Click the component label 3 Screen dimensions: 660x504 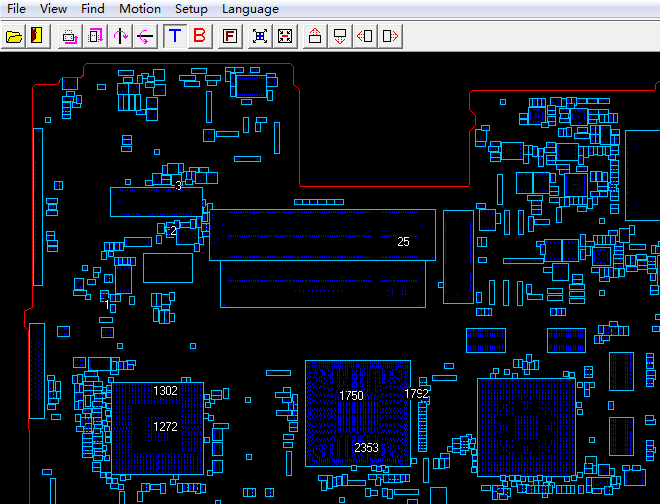pyautogui.click(x=178, y=186)
